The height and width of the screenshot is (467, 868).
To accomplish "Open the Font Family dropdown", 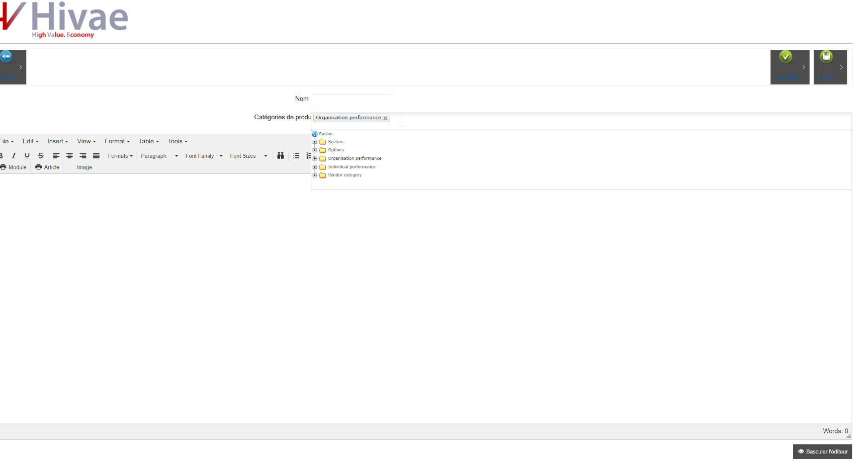I will click(x=204, y=156).
